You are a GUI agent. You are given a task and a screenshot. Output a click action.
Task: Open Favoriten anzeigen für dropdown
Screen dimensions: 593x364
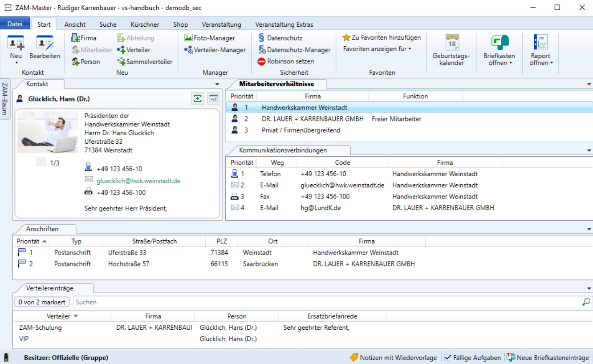point(377,49)
